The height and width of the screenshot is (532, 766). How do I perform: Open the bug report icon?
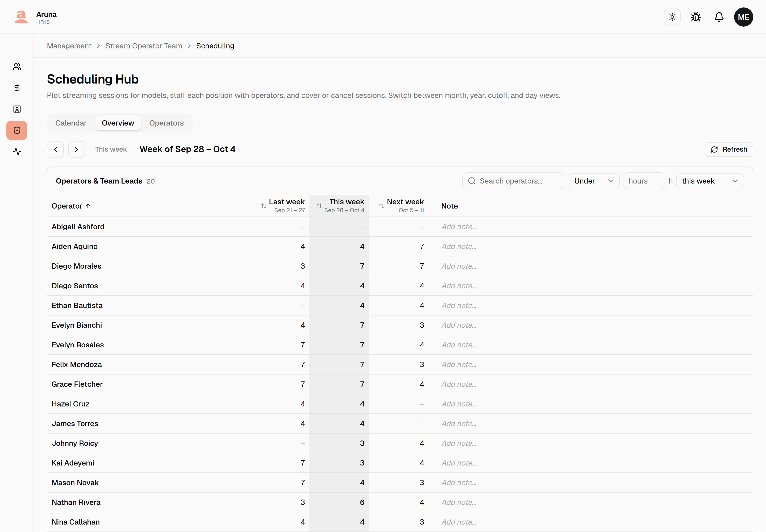(x=695, y=17)
